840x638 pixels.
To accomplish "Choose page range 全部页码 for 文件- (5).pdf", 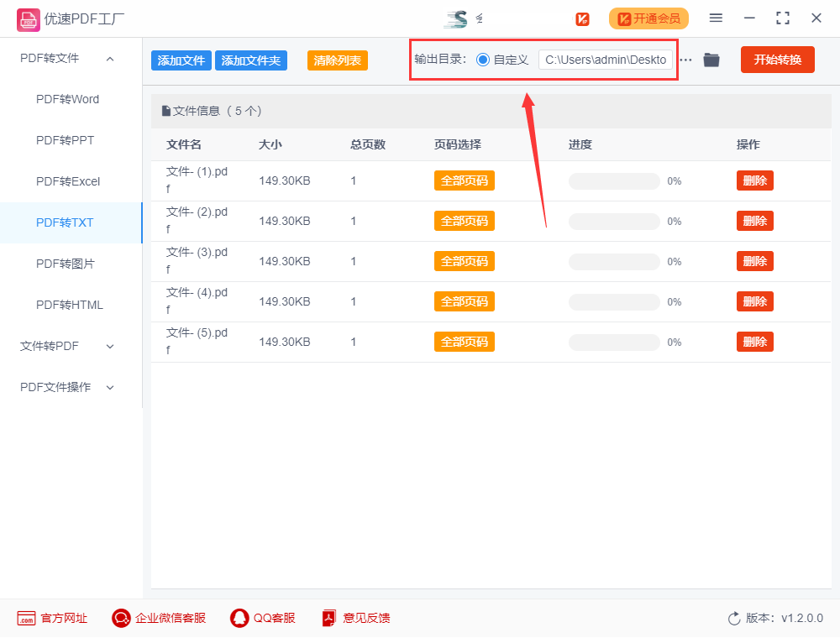I will pyautogui.click(x=465, y=342).
